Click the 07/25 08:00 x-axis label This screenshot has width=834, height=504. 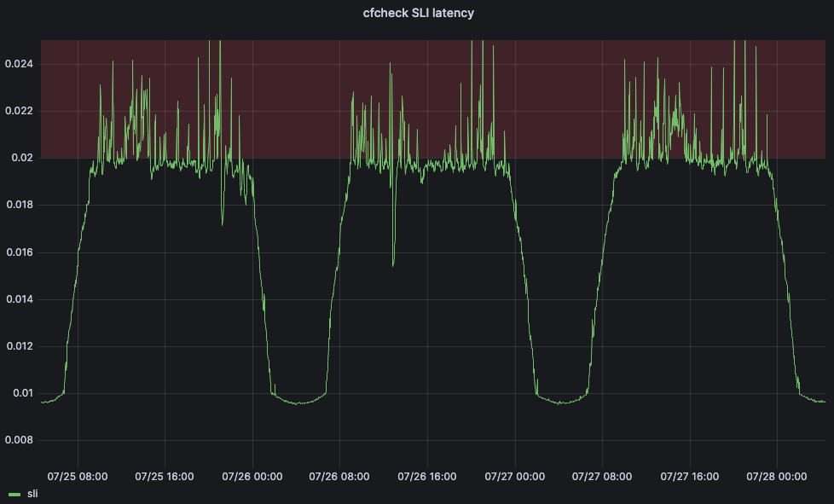point(78,477)
